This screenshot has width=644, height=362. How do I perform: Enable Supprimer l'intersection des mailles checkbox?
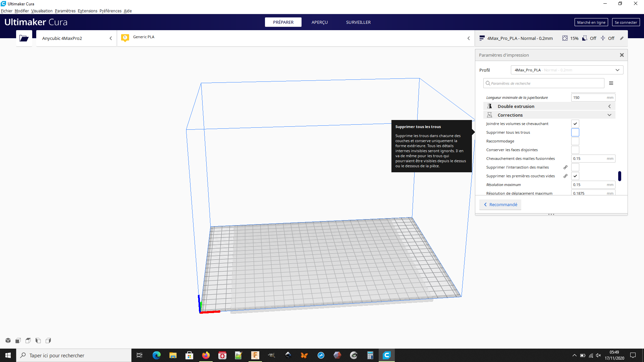tap(575, 167)
